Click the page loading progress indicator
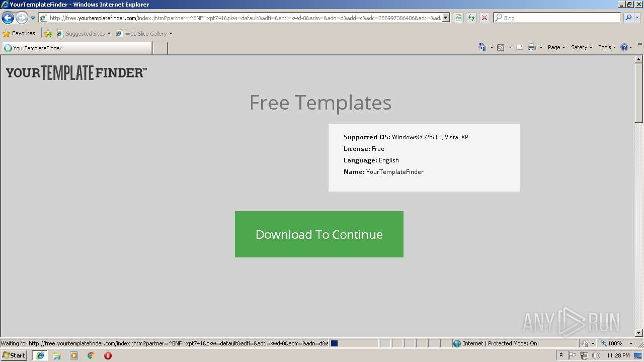The image size is (644, 362). point(354,343)
